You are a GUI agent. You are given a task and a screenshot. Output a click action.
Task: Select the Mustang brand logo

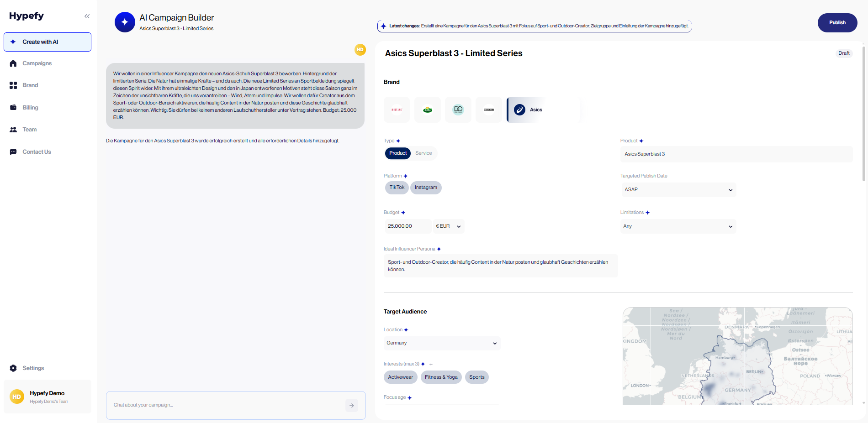(x=397, y=110)
